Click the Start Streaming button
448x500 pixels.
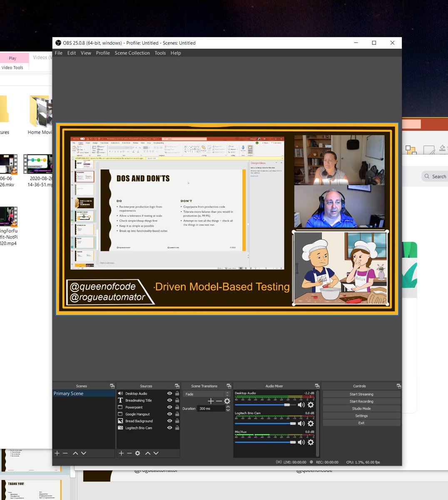point(361,394)
